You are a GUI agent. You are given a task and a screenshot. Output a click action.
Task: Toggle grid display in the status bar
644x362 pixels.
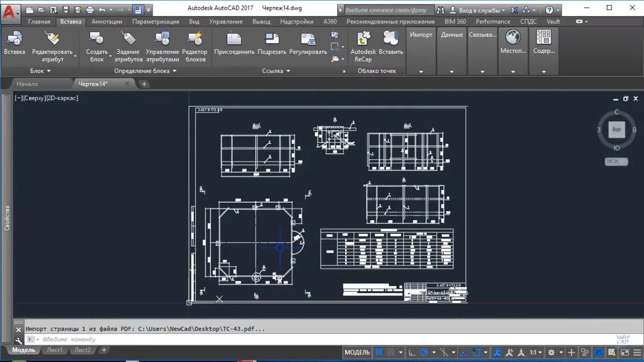379,352
